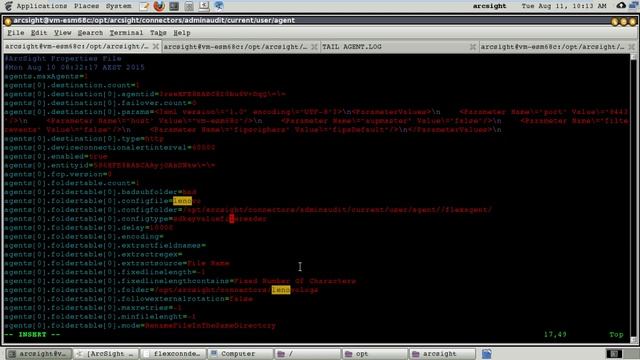Open the 'arcsight' folder window from taskbar

pyautogui.click(x=442, y=353)
